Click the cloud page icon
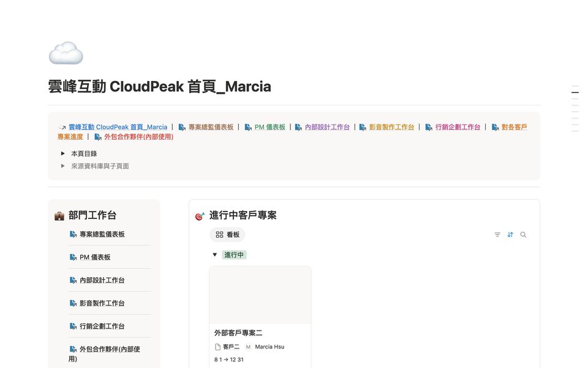588x368 pixels. [x=66, y=53]
